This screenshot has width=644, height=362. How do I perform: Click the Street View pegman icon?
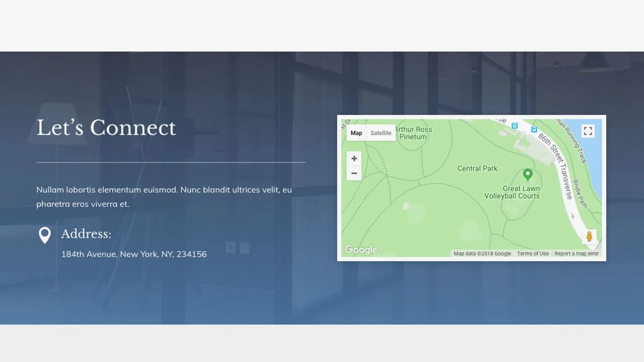pyautogui.click(x=589, y=237)
